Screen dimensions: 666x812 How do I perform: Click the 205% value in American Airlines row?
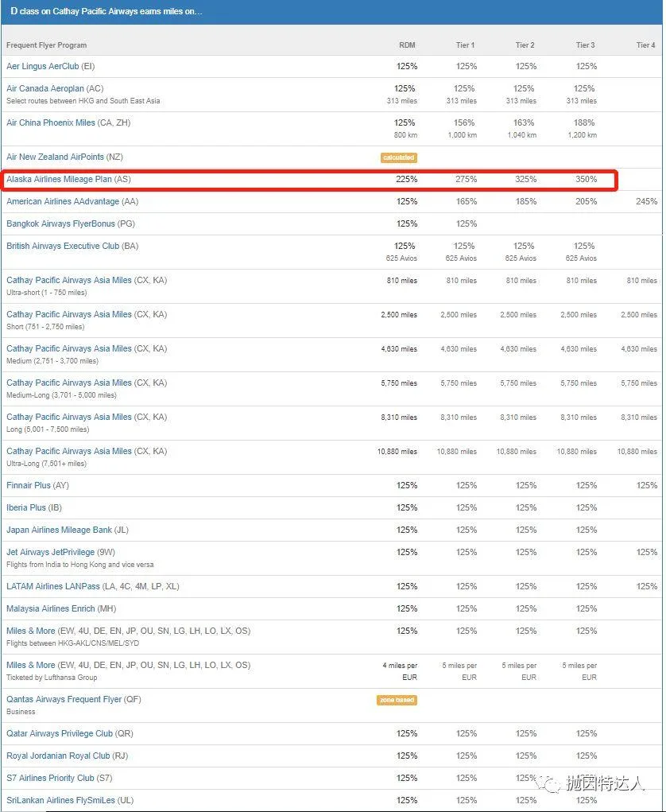(587, 201)
